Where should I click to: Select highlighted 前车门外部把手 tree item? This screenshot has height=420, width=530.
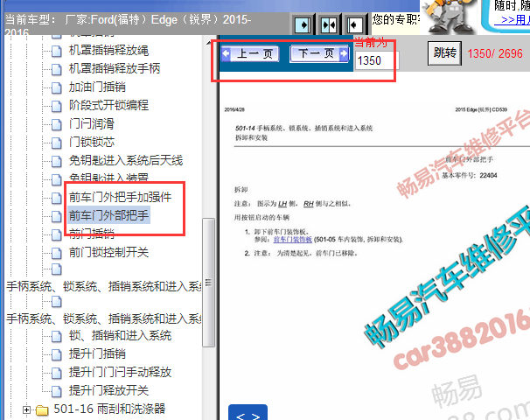click(x=108, y=215)
